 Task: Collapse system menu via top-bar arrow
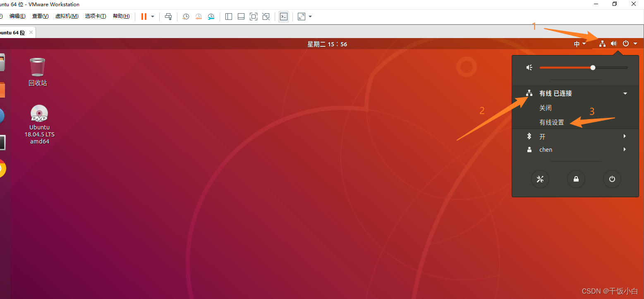(x=635, y=44)
